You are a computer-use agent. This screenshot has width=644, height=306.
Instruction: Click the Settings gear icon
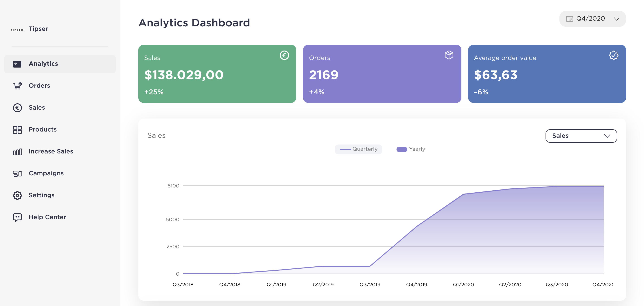[17, 195]
